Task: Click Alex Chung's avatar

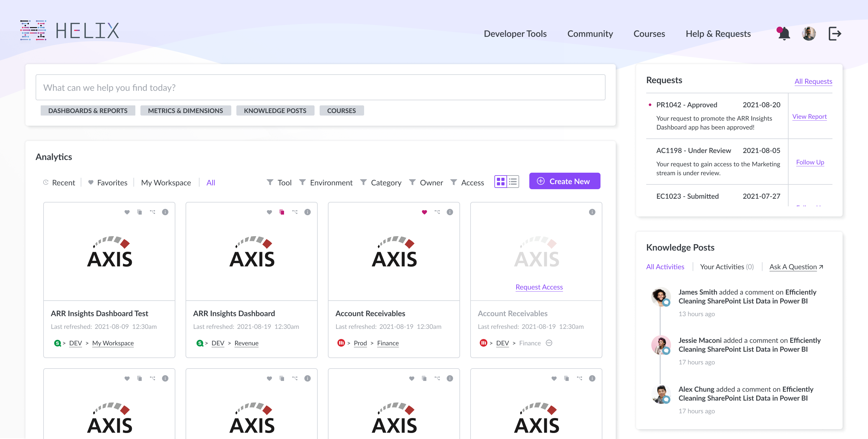Action: [x=660, y=394]
